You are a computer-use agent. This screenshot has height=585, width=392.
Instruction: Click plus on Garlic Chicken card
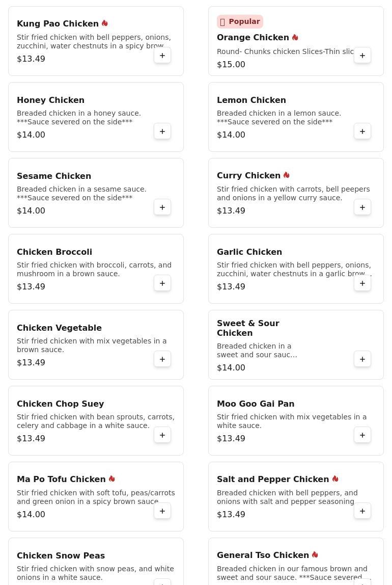[362, 283]
